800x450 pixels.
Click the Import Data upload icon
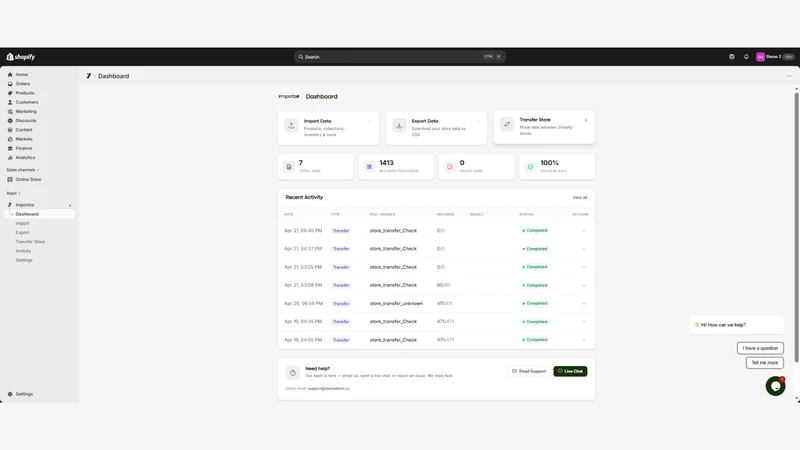pyautogui.click(x=291, y=125)
